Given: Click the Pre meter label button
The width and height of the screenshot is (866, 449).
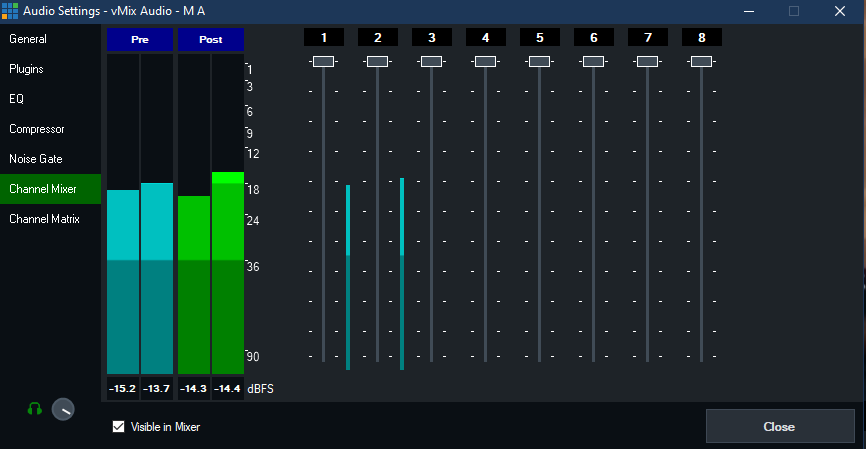Looking at the screenshot, I should pos(140,40).
